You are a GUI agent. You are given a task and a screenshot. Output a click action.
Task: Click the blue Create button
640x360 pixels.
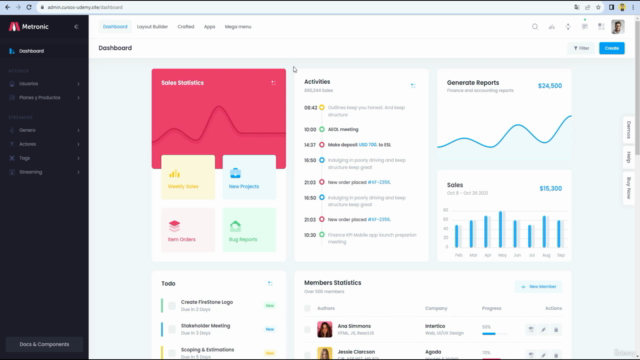[x=611, y=48]
